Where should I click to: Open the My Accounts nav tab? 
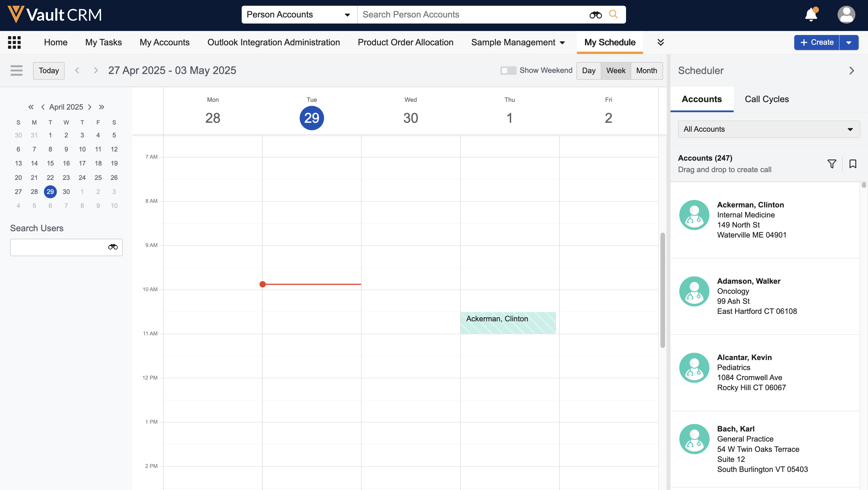[164, 42]
